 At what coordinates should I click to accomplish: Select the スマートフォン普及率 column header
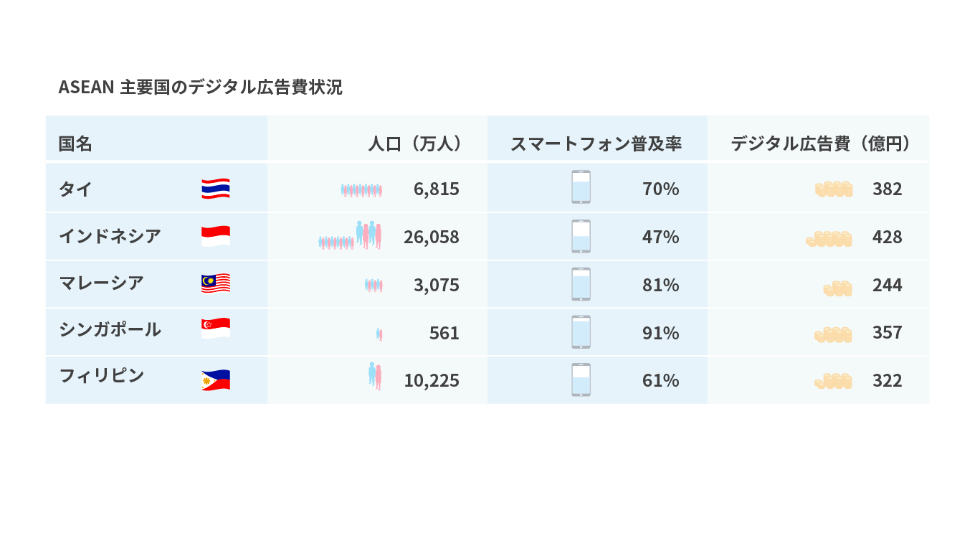(596, 143)
